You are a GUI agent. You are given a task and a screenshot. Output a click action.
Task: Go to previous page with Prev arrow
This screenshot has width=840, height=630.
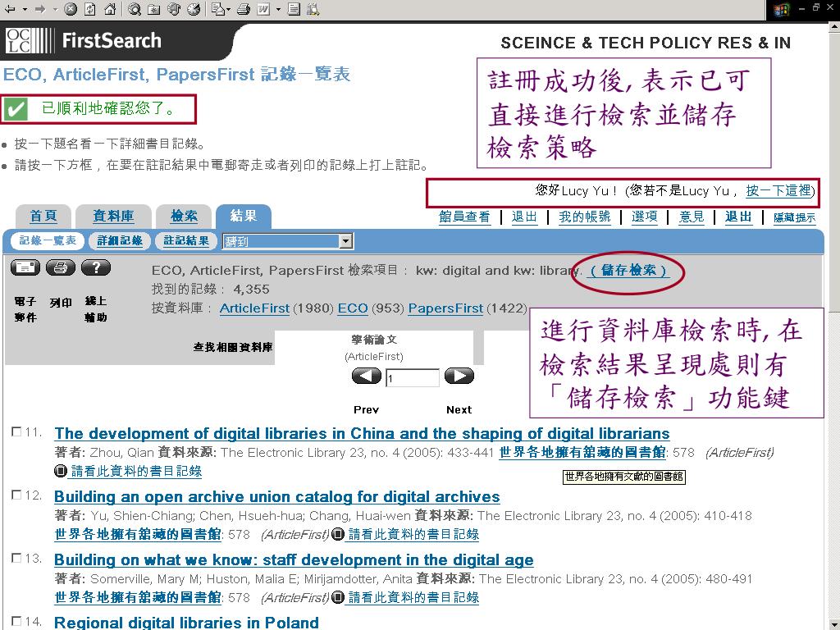point(367,376)
